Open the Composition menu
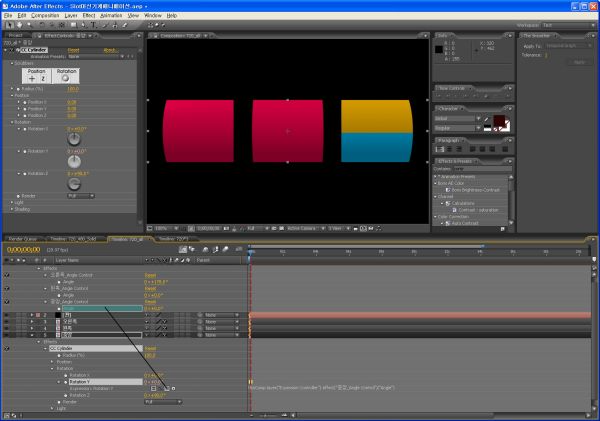 tap(45, 16)
